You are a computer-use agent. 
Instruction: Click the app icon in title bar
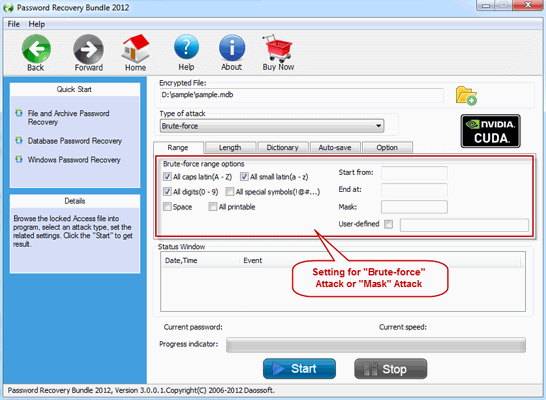(x=8, y=8)
